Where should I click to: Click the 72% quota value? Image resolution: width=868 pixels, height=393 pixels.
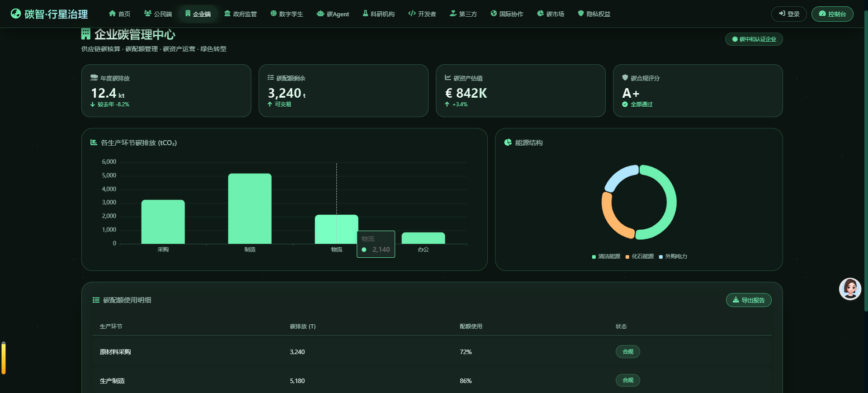466,352
